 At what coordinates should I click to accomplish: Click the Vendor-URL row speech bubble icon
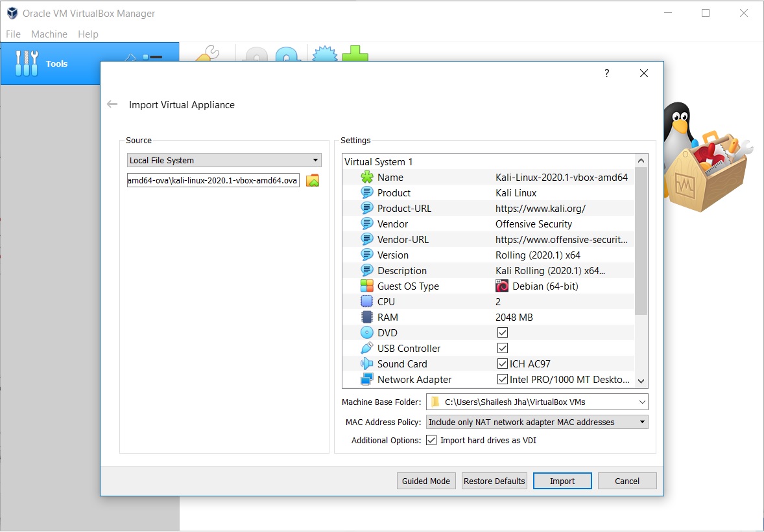coord(367,240)
